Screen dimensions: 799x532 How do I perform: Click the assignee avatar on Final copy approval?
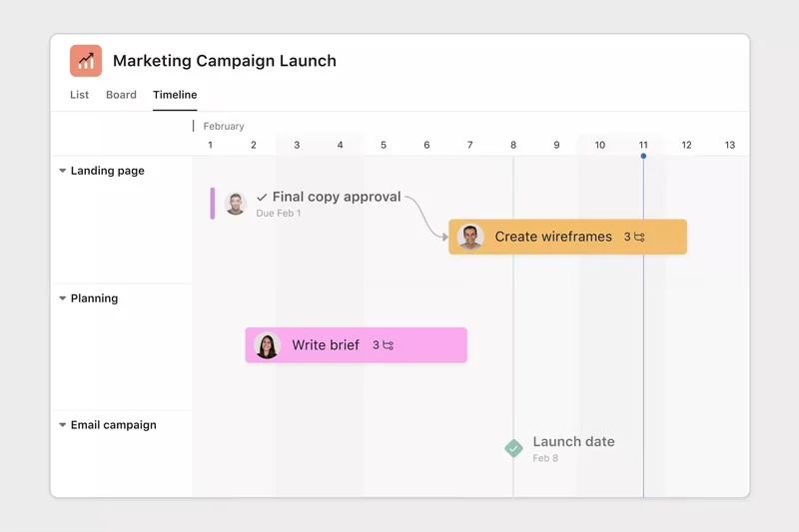pyautogui.click(x=236, y=204)
